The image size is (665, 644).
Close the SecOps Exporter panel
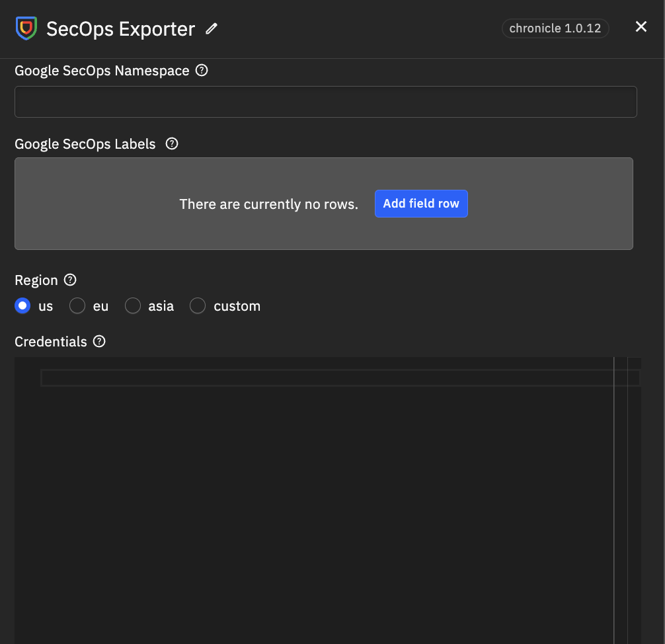pos(641,26)
